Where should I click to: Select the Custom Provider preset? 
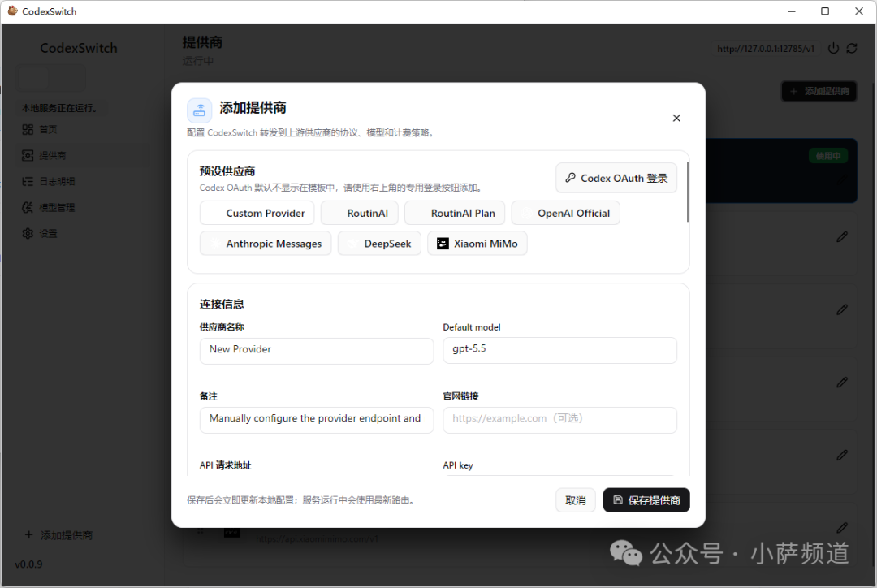pos(257,213)
